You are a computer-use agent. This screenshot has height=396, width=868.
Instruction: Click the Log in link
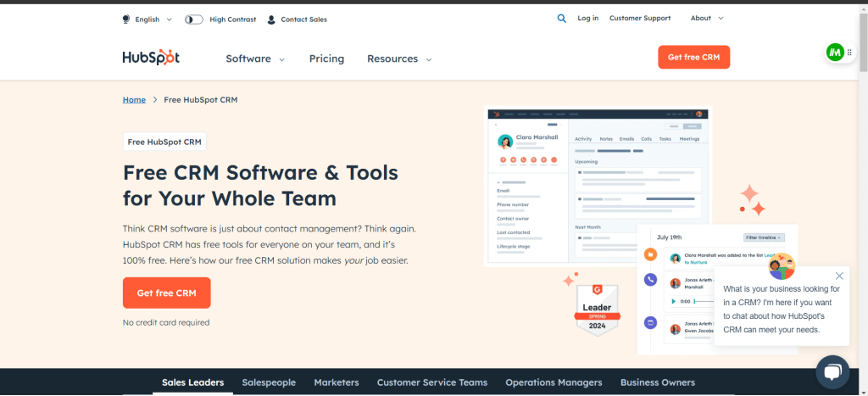[x=588, y=19]
